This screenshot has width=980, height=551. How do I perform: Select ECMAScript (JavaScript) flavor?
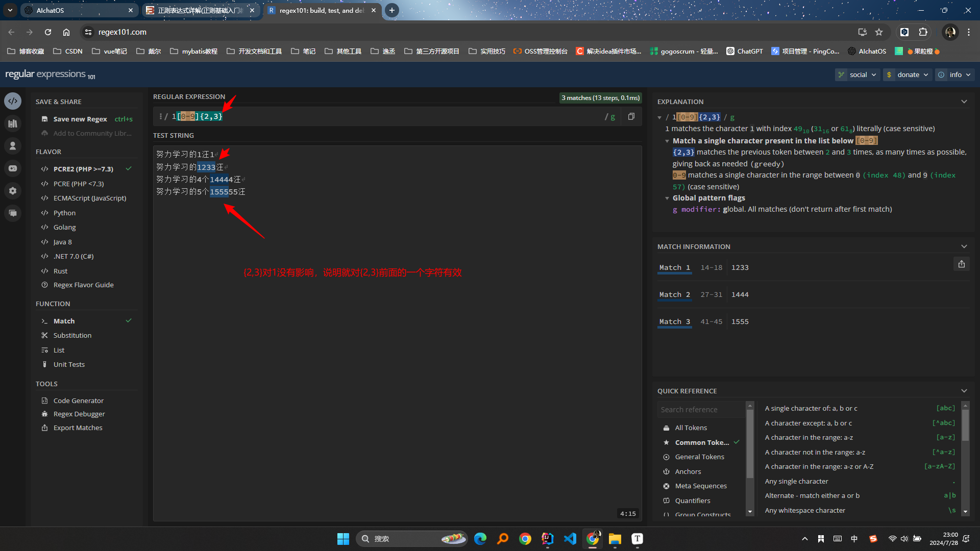click(x=90, y=198)
